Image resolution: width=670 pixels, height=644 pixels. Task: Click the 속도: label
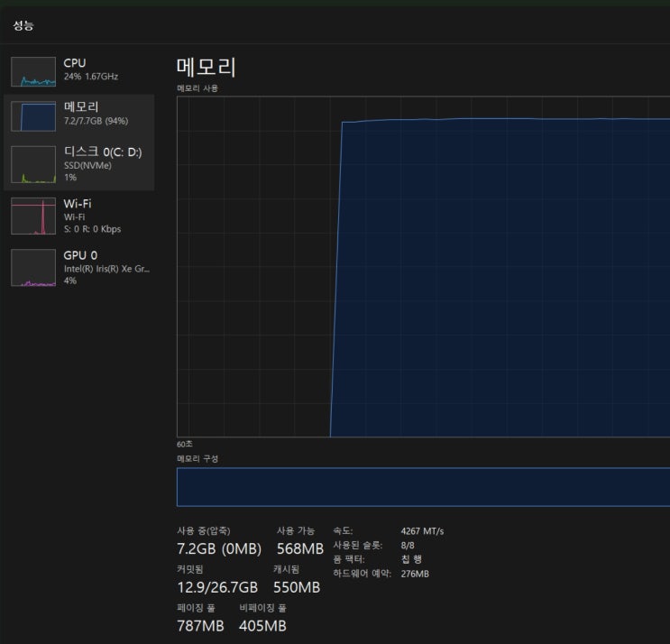(x=343, y=530)
